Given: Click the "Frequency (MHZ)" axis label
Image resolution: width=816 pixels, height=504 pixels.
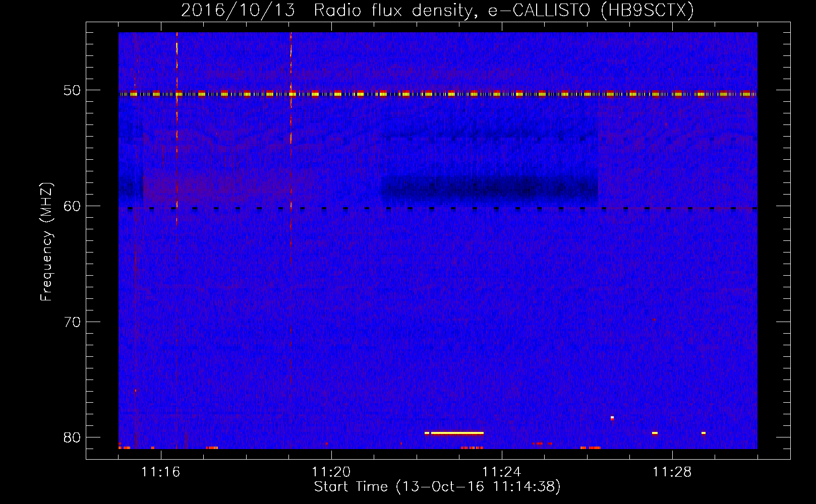Looking at the screenshot, I should 46,242.
